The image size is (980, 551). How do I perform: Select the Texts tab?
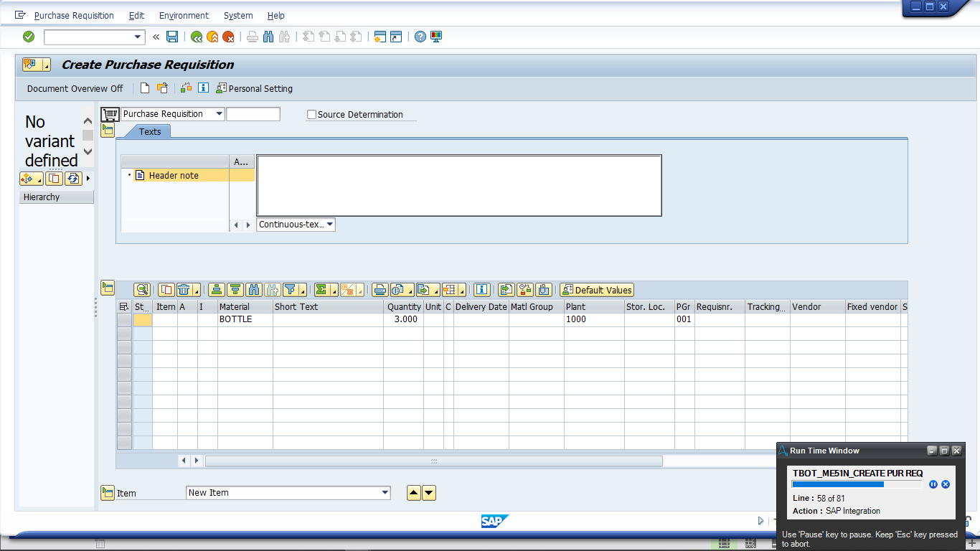(x=150, y=131)
